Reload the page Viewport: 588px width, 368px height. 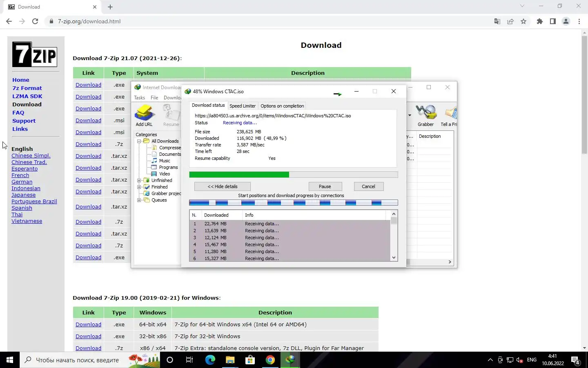[x=35, y=21]
